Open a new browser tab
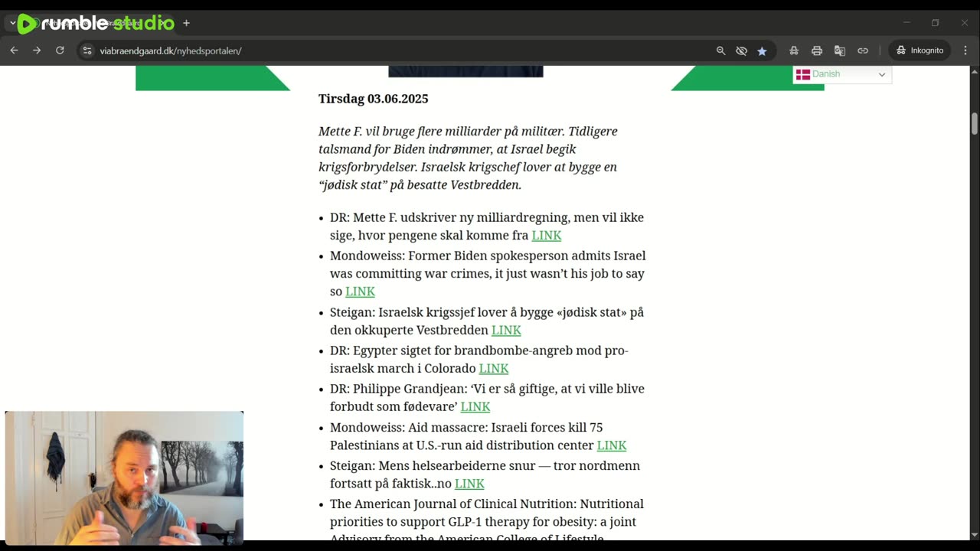 click(186, 23)
